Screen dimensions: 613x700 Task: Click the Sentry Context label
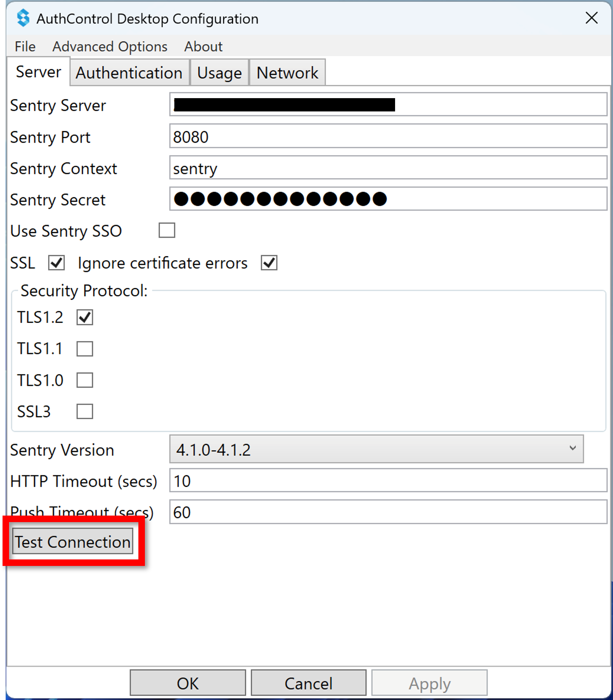(64, 169)
